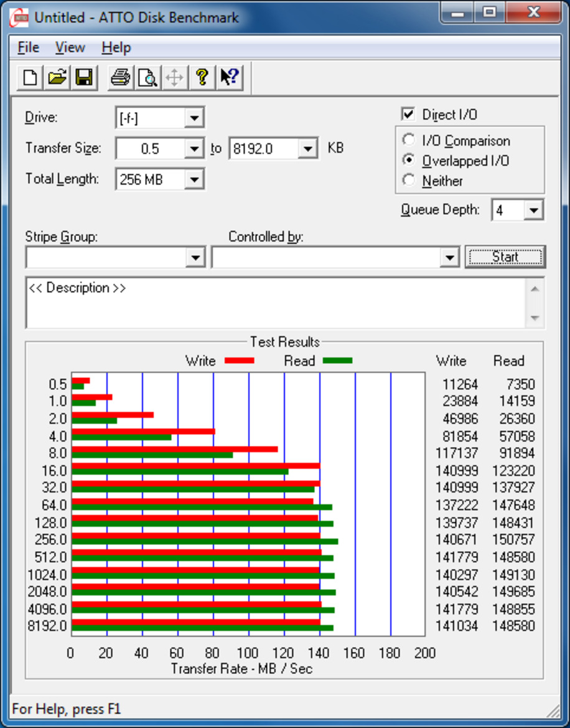Image resolution: width=570 pixels, height=728 pixels.
Task: Click the read value 57058
Action: coord(516,437)
